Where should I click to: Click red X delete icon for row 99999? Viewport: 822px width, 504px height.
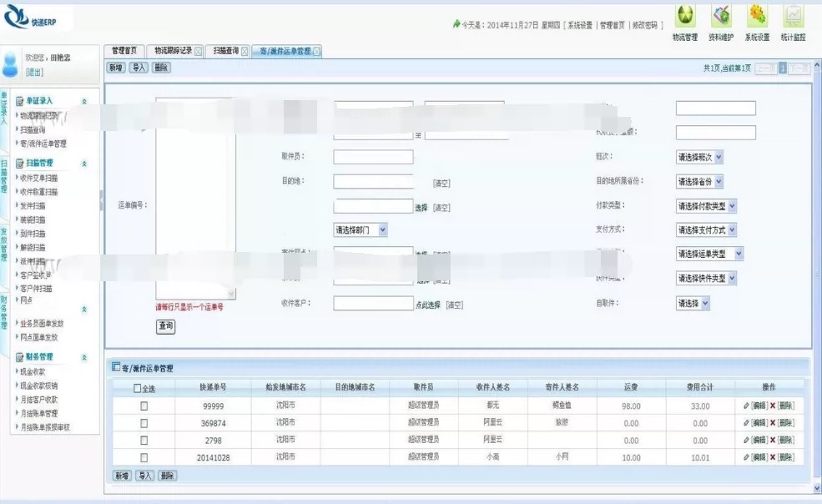click(772, 406)
